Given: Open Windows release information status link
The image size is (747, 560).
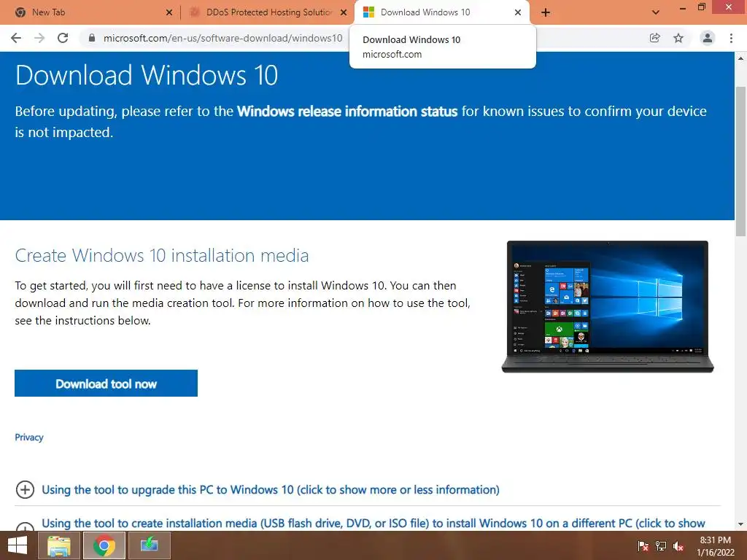Looking at the screenshot, I should point(347,111).
